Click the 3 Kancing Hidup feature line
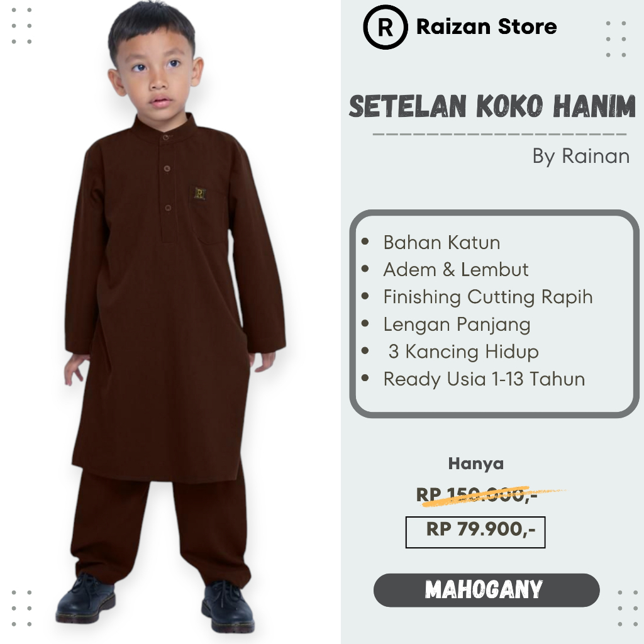This screenshot has height=644, width=644. point(464,352)
